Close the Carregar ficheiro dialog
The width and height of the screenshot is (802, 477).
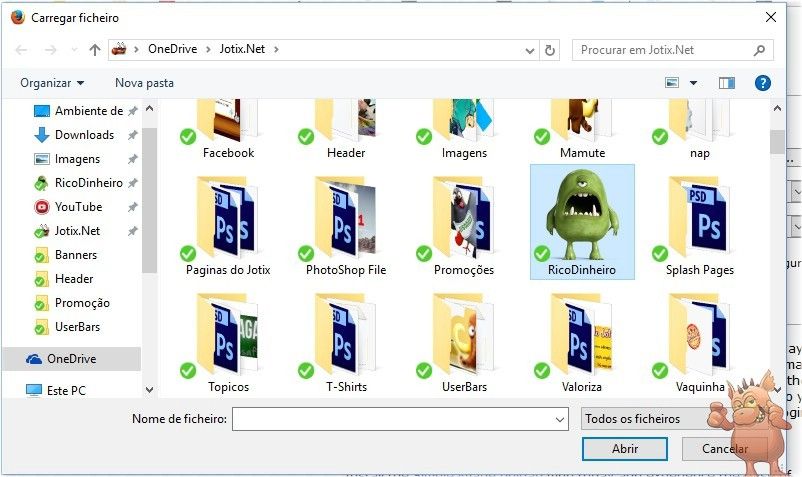tap(771, 17)
